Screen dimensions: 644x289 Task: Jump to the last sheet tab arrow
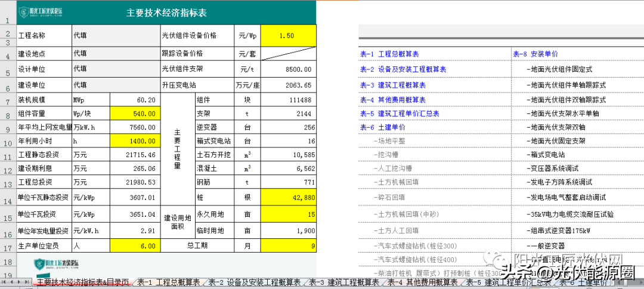(x=26, y=282)
